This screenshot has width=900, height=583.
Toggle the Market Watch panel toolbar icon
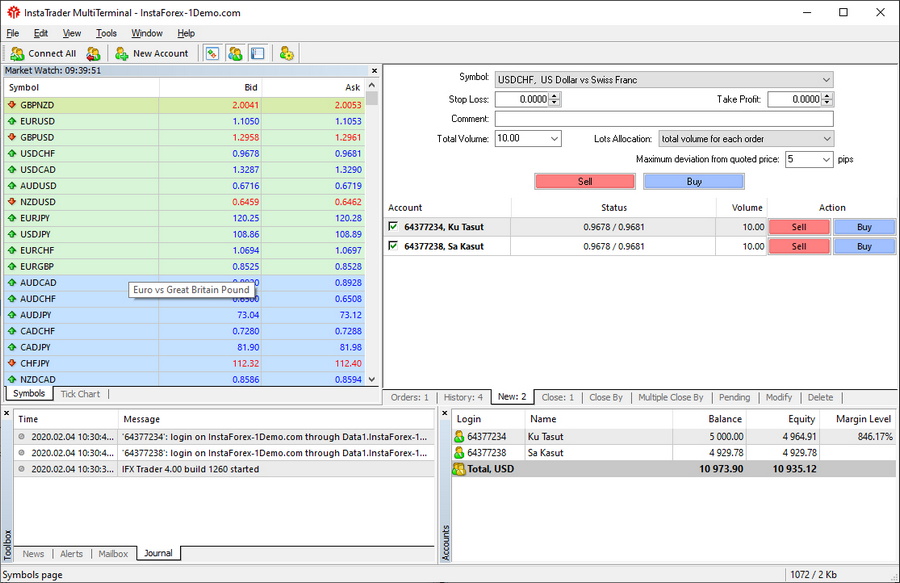click(x=212, y=53)
